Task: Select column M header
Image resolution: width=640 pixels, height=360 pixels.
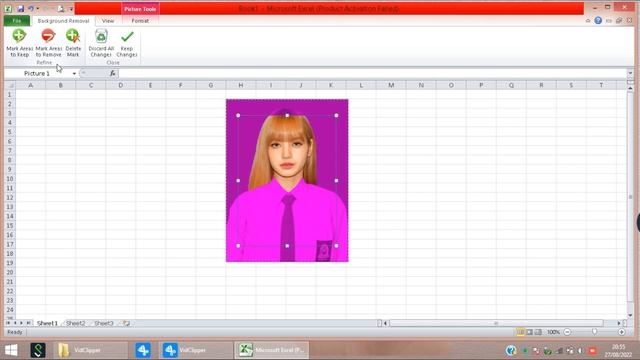Action: 391,85
